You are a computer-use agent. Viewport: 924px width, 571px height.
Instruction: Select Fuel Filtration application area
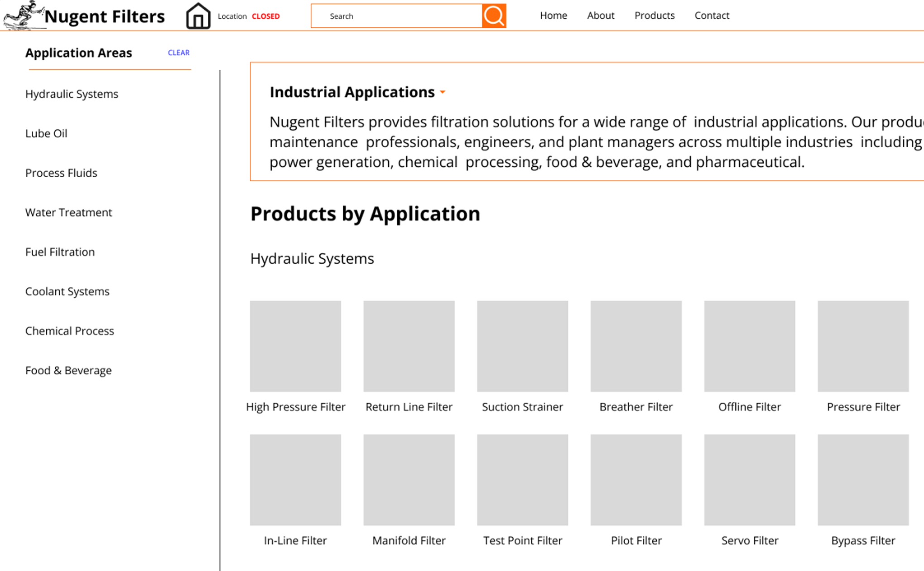[60, 252]
